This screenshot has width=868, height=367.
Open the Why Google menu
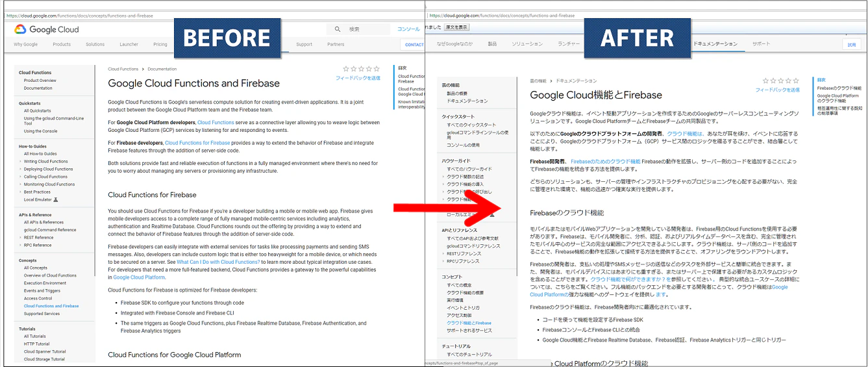pyautogui.click(x=26, y=45)
